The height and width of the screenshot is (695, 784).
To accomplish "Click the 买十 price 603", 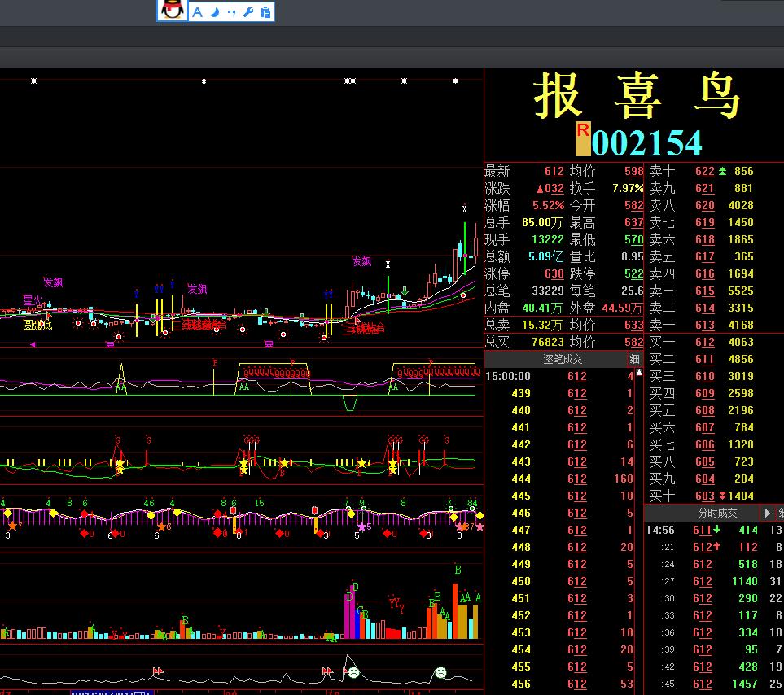I will tap(704, 496).
